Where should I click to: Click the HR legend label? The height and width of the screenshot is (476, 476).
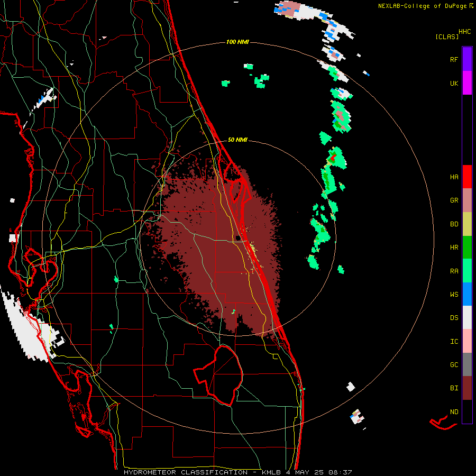pyautogui.click(x=454, y=248)
